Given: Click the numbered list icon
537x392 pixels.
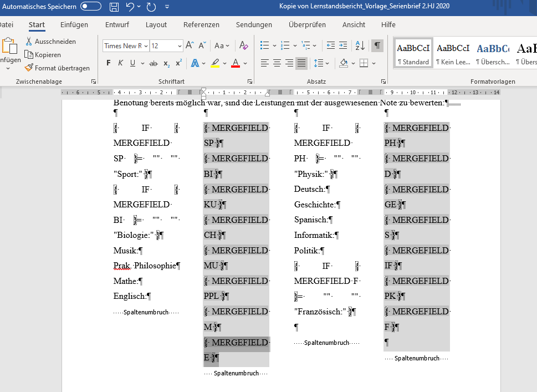Looking at the screenshot, I should click(285, 45).
